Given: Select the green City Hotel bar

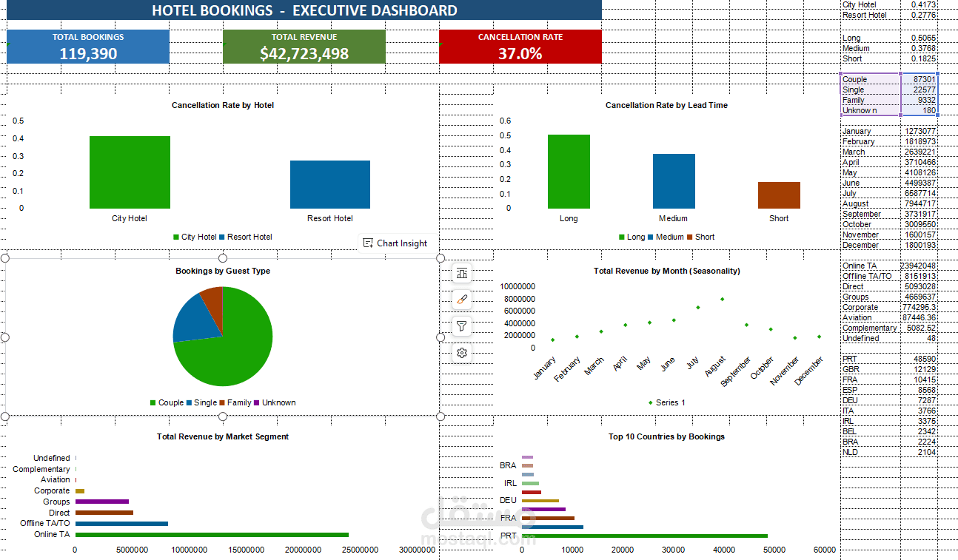Looking at the screenshot, I should [130, 172].
